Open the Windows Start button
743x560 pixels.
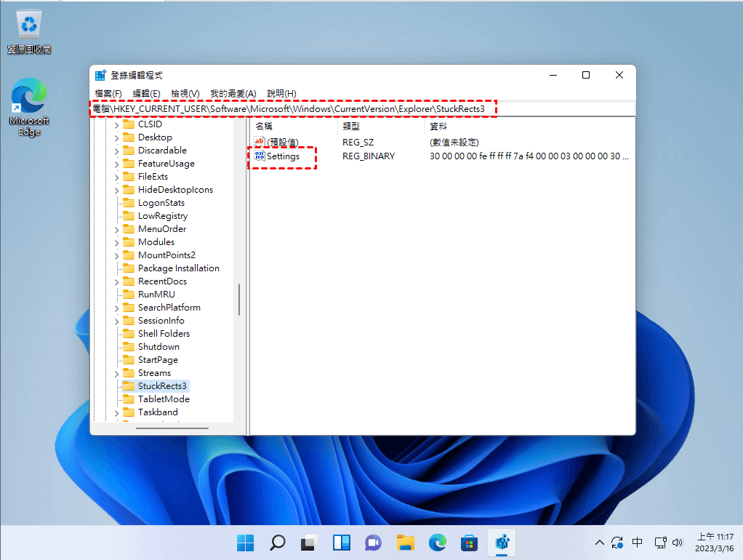(x=246, y=543)
